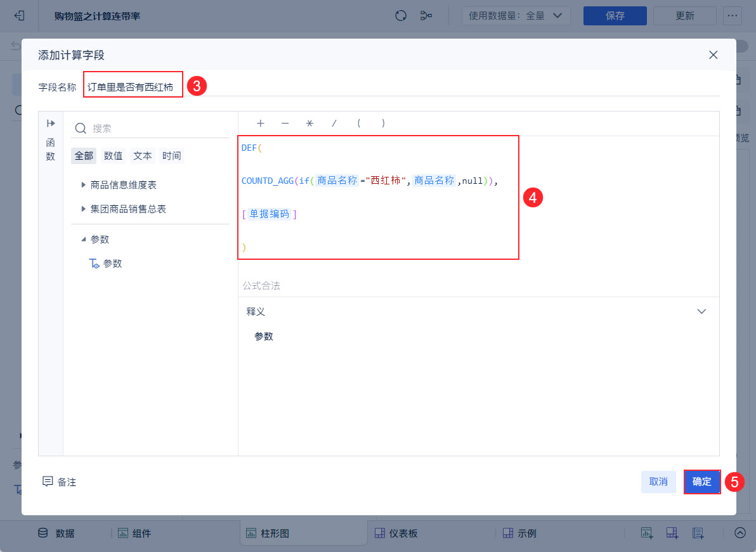Open the 使用数据量 全量 dropdown

click(x=516, y=16)
